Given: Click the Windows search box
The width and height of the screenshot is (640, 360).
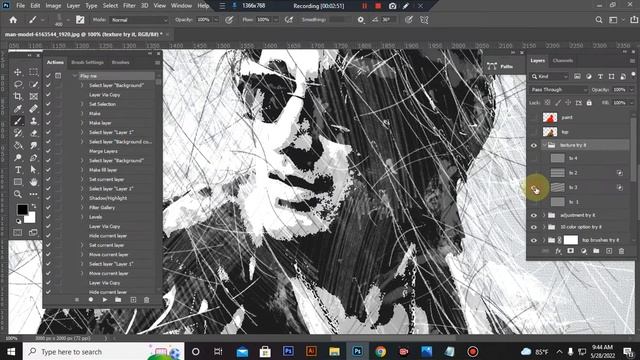Looking at the screenshot, I should tap(104, 351).
